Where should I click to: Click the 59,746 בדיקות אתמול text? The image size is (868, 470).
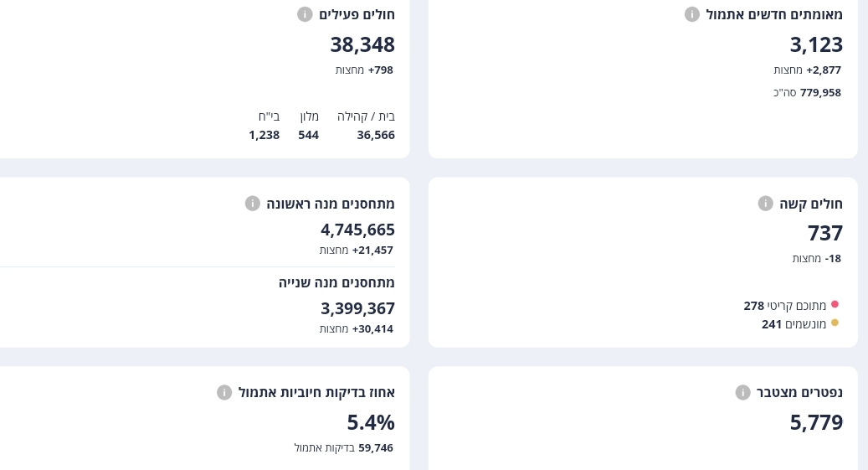click(343, 447)
